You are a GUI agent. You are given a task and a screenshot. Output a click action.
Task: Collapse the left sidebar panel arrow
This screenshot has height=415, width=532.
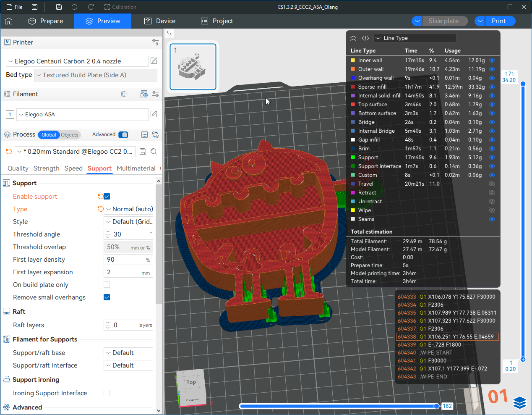[x=169, y=33]
